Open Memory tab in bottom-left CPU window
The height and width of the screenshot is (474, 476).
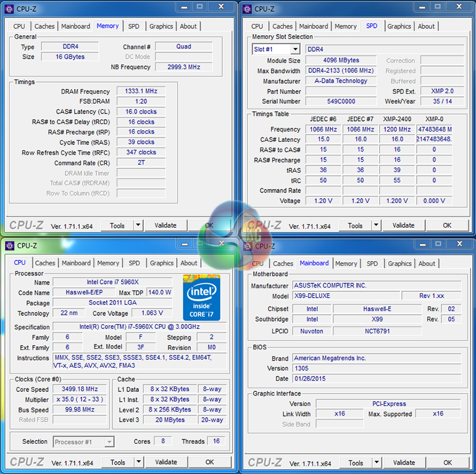point(108,263)
